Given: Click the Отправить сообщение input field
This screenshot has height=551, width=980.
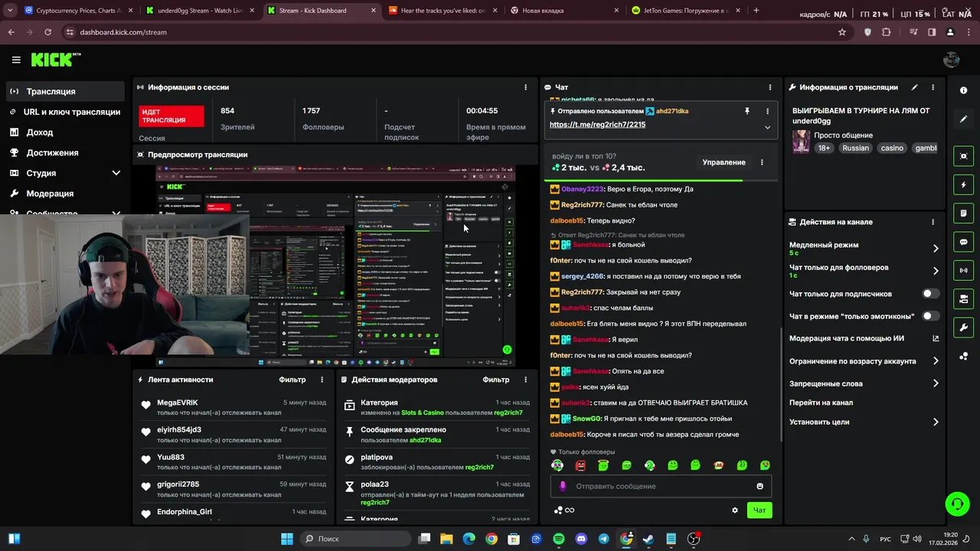Looking at the screenshot, I should 661,486.
